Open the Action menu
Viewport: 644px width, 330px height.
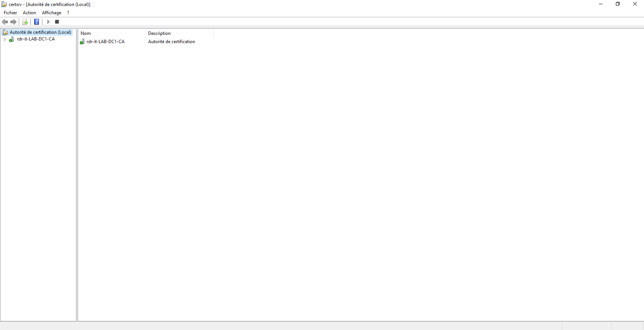point(29,13)
